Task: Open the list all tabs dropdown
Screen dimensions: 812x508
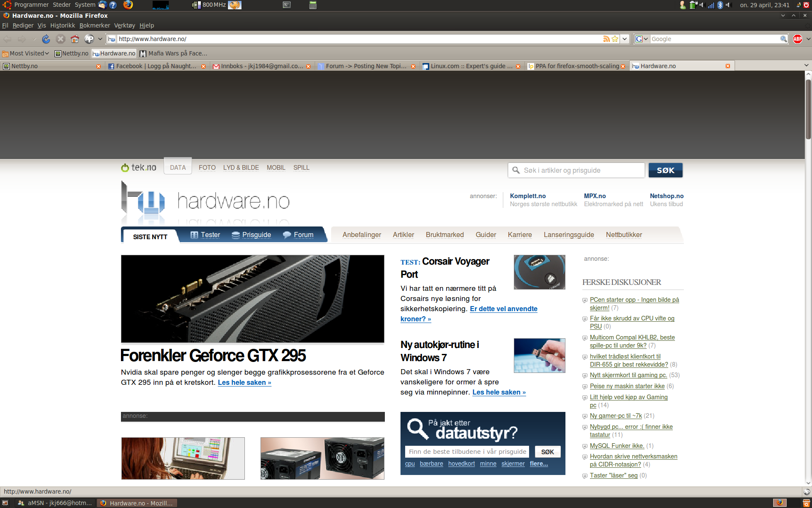Action: 807,65
